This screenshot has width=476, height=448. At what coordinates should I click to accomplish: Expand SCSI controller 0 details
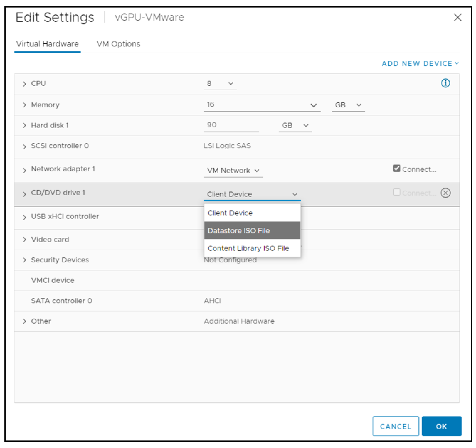(25, 146)
